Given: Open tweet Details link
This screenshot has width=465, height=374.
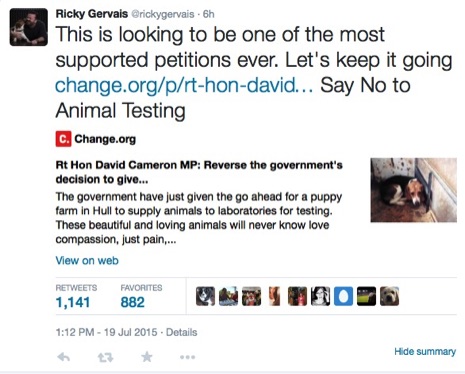Looking at the screenshot, I should coord(182,332).
